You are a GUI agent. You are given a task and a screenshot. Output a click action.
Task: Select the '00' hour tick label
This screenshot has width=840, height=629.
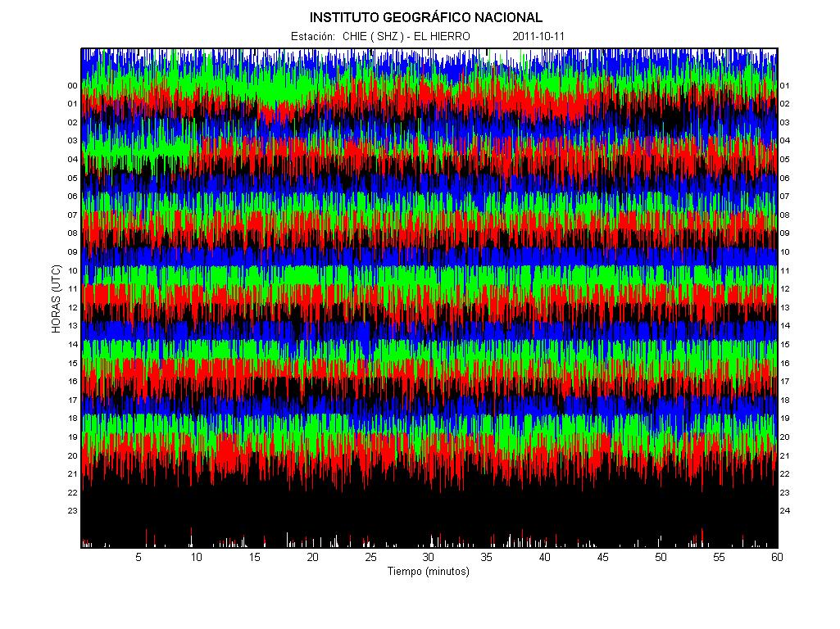point(72,86)
